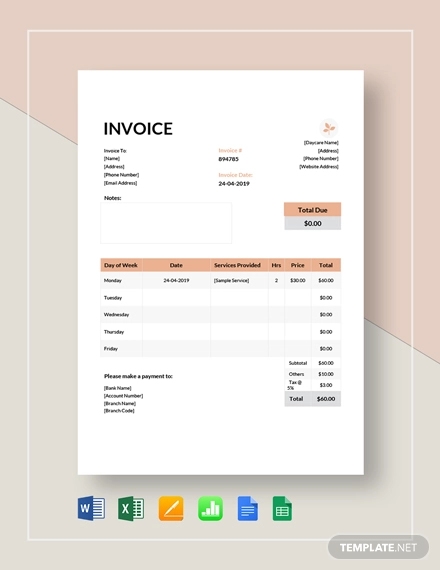Viewport: 440px width, 570px height.
Task: Click the Total column header
Action: pos(326,265)
